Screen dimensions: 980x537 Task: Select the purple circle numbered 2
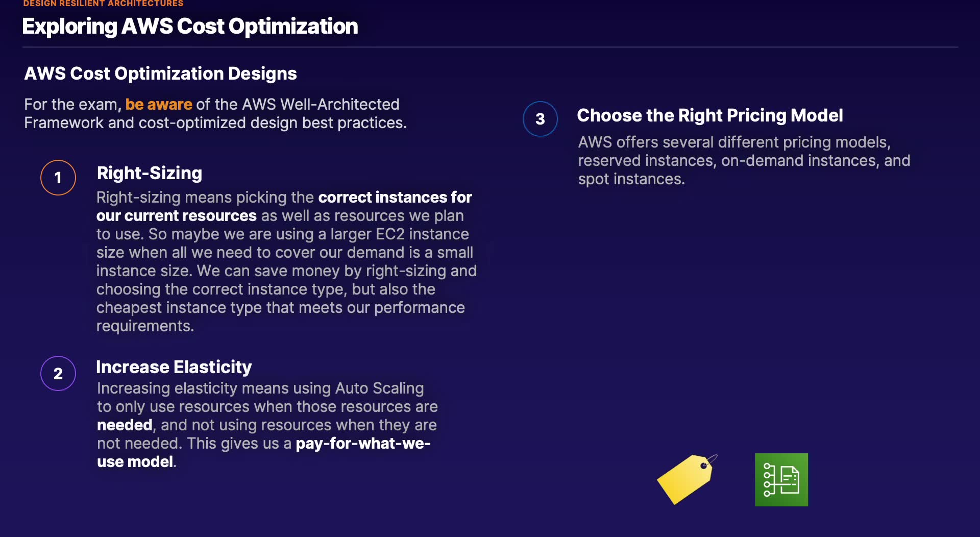pos(58,373)
